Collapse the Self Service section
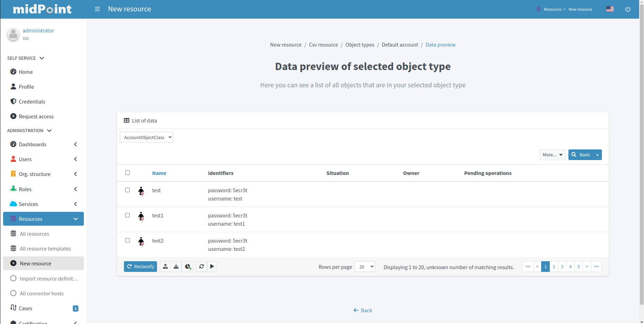This screenshot has width=644, height=324. [x=42, y=58]
